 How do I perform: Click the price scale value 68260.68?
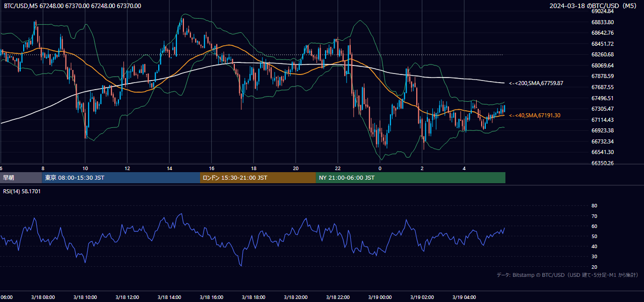(603, 54)
